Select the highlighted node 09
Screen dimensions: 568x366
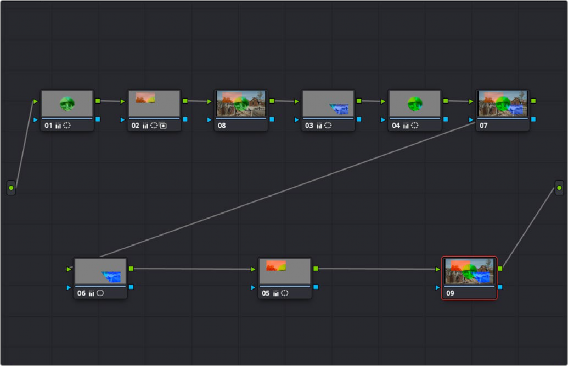tap(469, 278)
